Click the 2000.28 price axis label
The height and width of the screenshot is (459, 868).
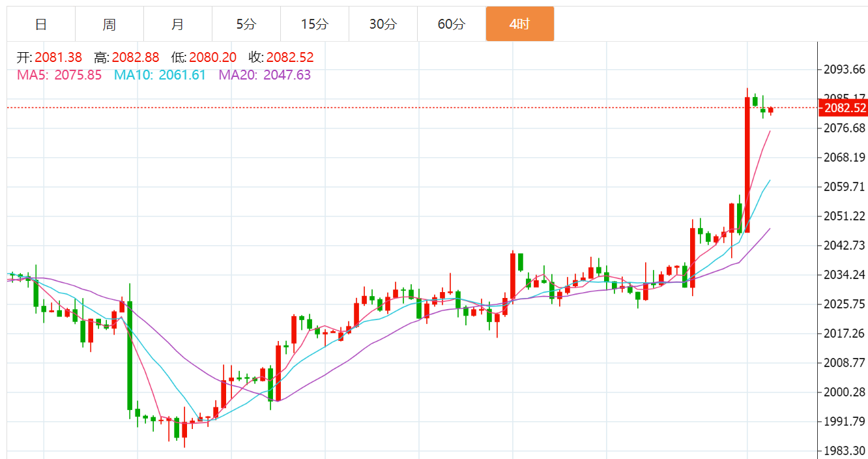pyautogui.click(x=845, y=392)
